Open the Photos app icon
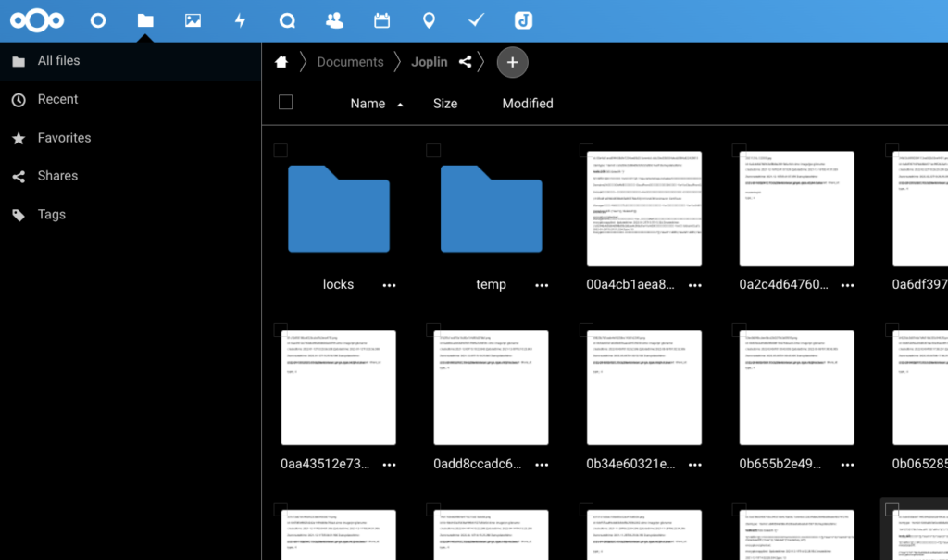 tap(193, 20)
